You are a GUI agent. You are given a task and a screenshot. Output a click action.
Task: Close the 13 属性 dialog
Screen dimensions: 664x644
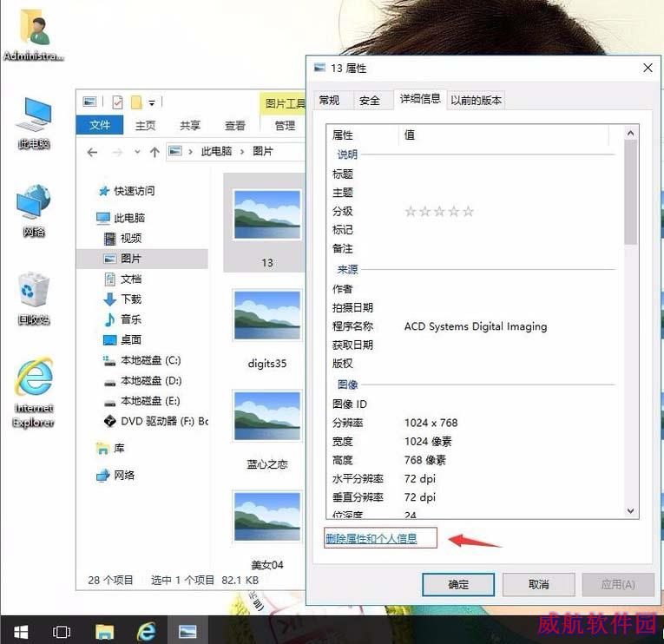click(x=648, y=68)
